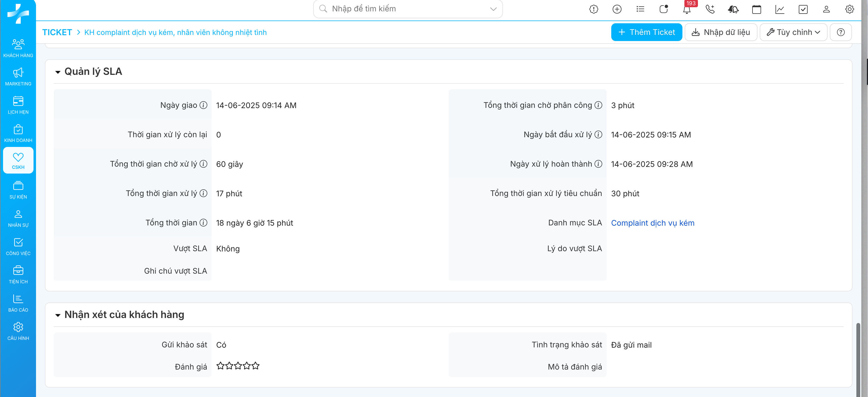Screen dimensions: 868x397
Task: Click info icon next to Tổng thời gian xử lý
Action: click(203, 193)
